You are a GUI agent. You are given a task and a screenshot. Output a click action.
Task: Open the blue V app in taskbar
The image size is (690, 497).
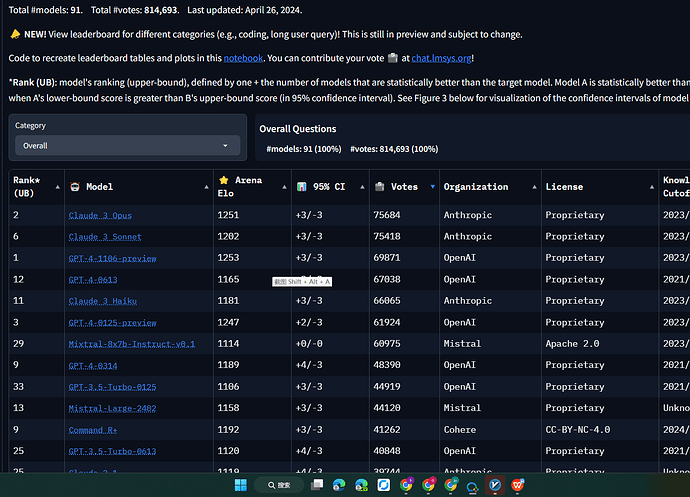(495, 485)
